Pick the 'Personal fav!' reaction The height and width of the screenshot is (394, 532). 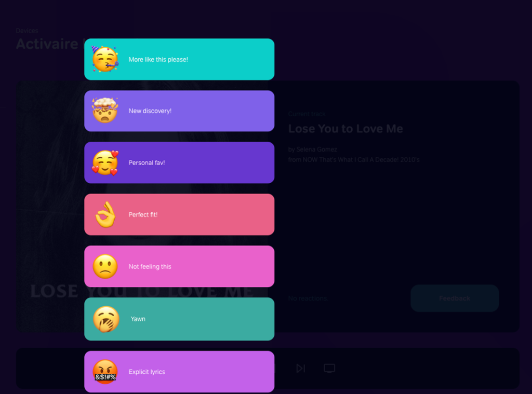(179, 163)
